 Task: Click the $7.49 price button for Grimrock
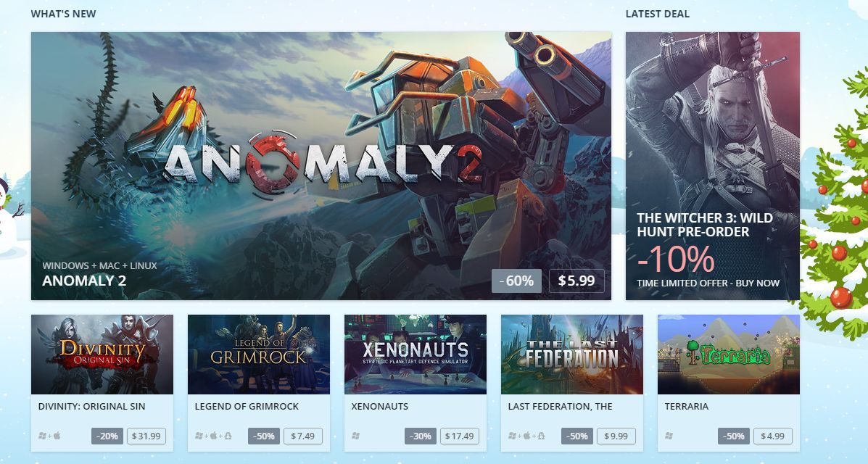303,436
